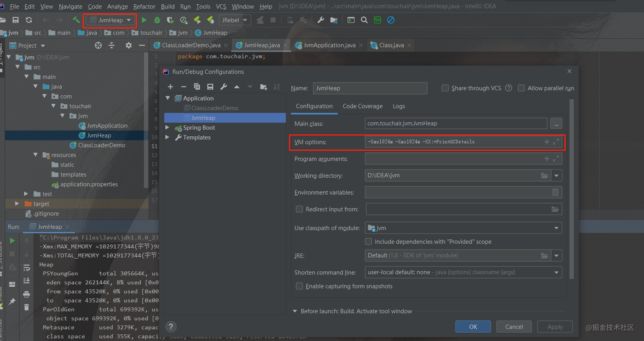Open settings wrench icon in main toolbar
The image size is (644, 341).
coord(321,20)
